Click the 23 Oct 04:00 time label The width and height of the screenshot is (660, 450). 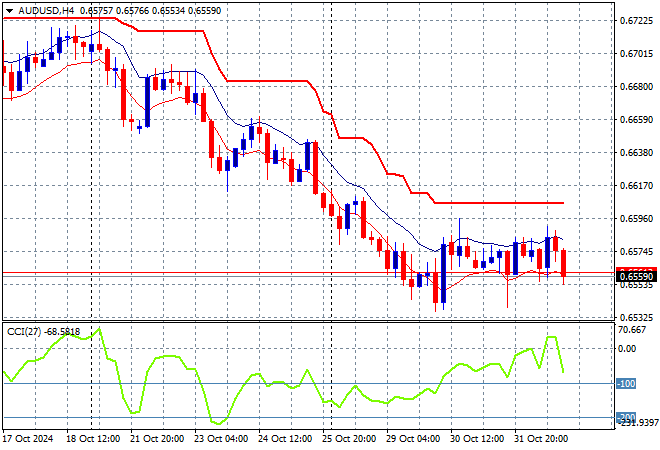[222, 437]
